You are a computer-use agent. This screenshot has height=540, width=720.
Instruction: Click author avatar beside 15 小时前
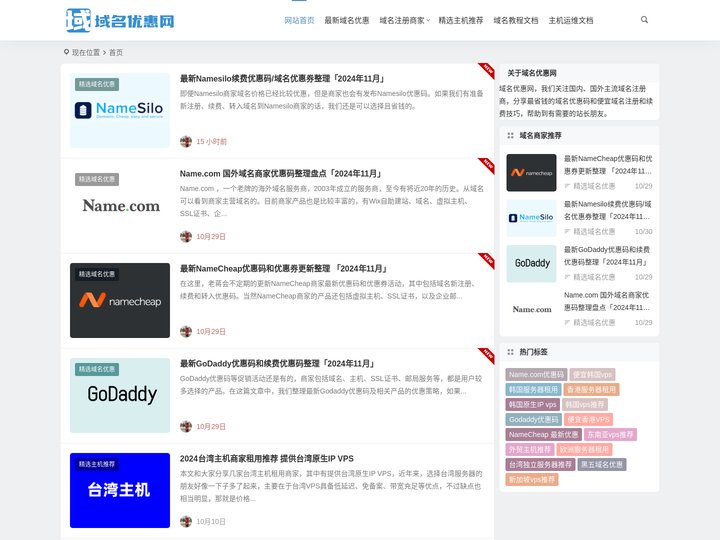(x=186, y=141)
